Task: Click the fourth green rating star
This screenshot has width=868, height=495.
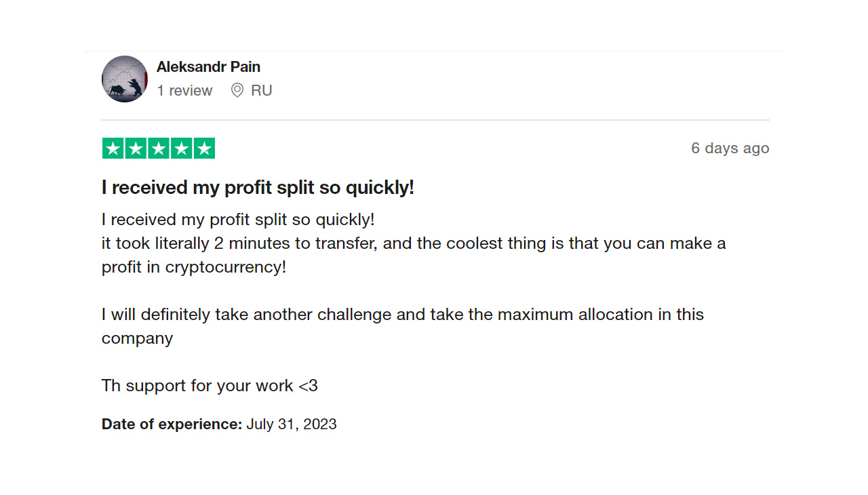Action: (182, 148)
